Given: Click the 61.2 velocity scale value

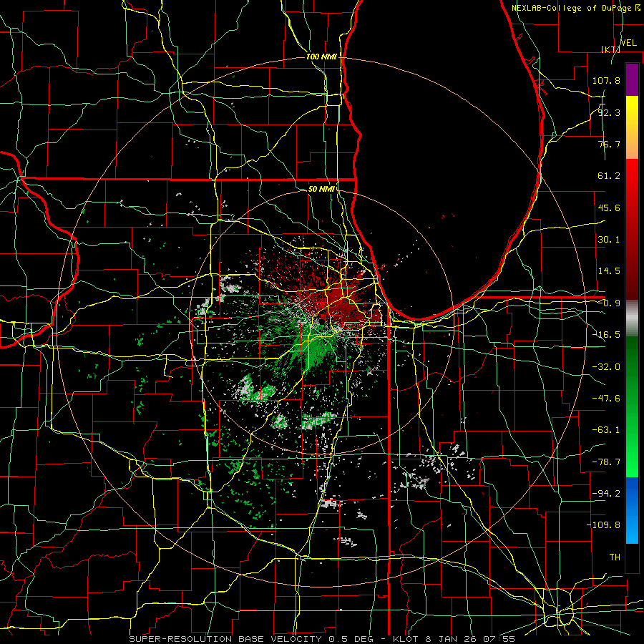Looking at the screenshot, I should tap(609, 176).
